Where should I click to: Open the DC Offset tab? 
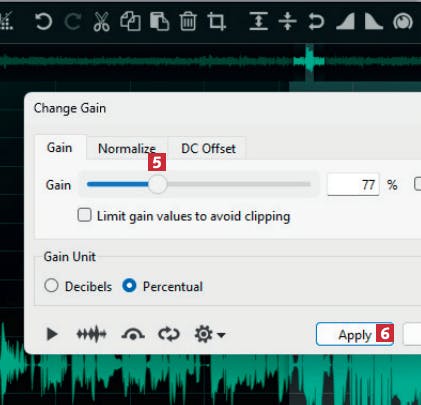[208, 148]
